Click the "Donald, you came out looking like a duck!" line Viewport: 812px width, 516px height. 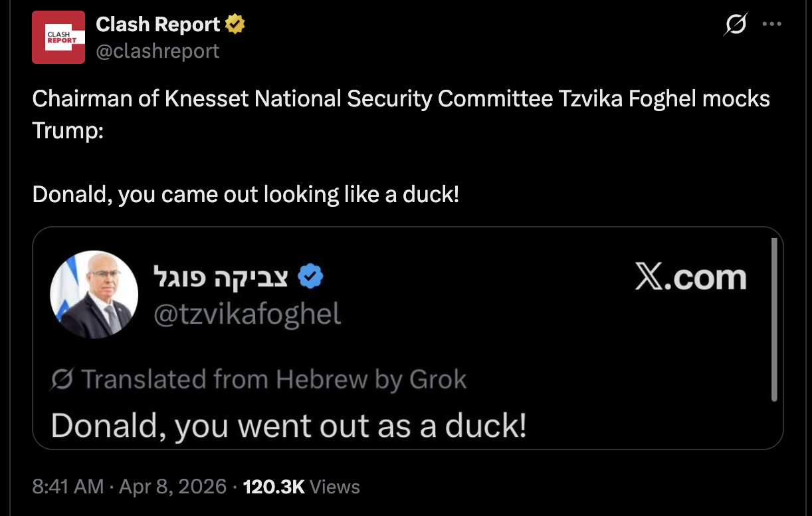coord(246,195)
